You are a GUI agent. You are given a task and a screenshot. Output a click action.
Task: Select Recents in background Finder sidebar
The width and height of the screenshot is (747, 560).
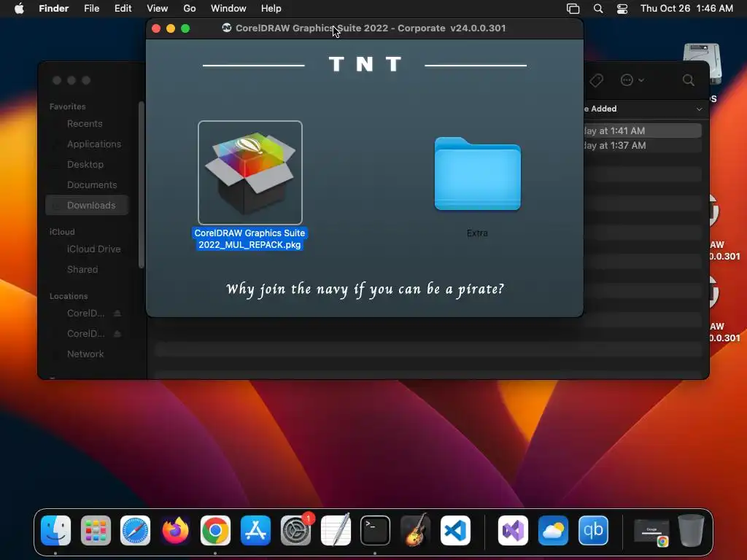coord(85,124)
